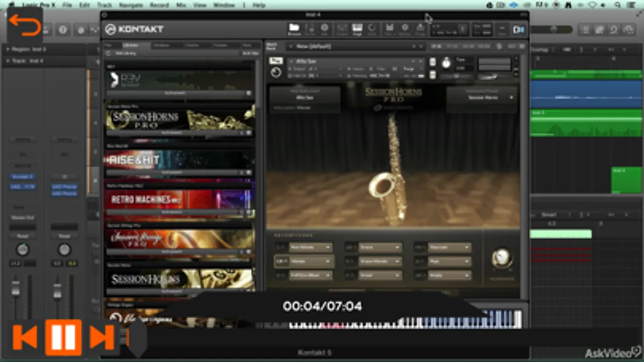This screenshot has width=644, height=362.
Task: Switch to the Database browser tab
Action: click(162, 45)
